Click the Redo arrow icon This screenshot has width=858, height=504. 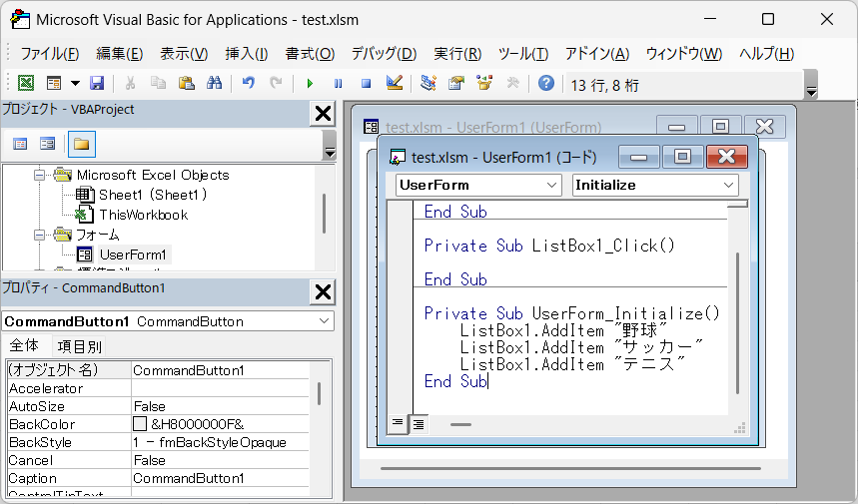[277, 83]
